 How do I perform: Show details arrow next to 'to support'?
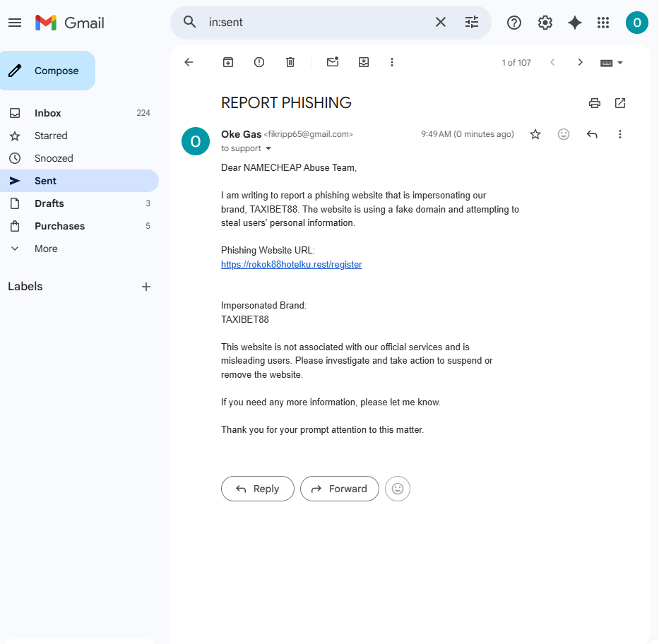(268, 148)
